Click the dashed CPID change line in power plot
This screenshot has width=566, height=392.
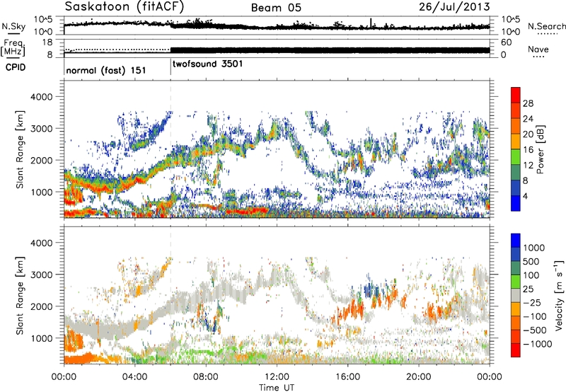coord(171,149)
